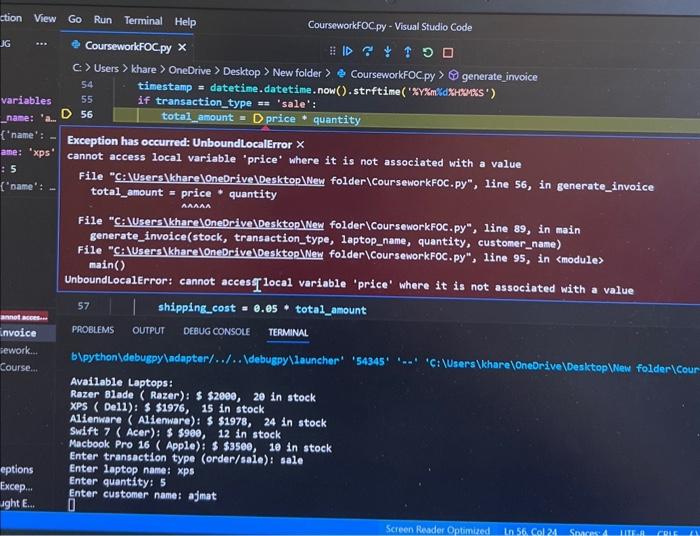Open the Run menu
Image resolution: width=700 pixels, height=536 pixels.
(103, 20)
